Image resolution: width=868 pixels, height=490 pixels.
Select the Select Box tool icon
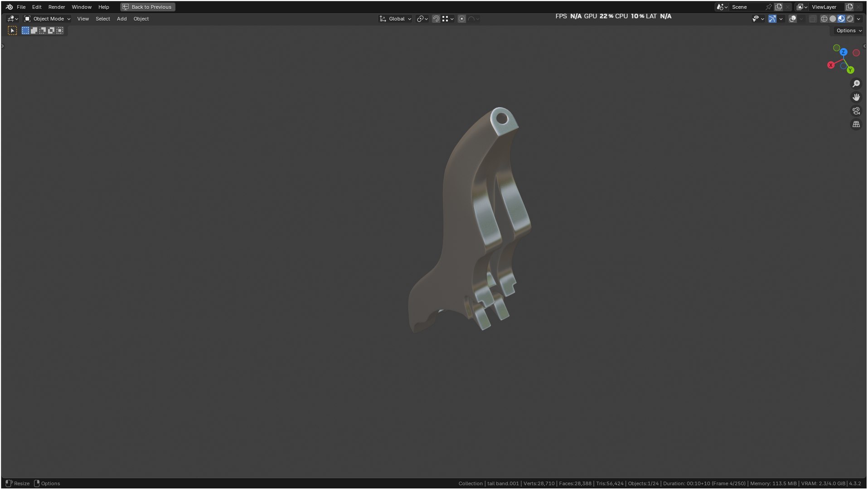12,30
